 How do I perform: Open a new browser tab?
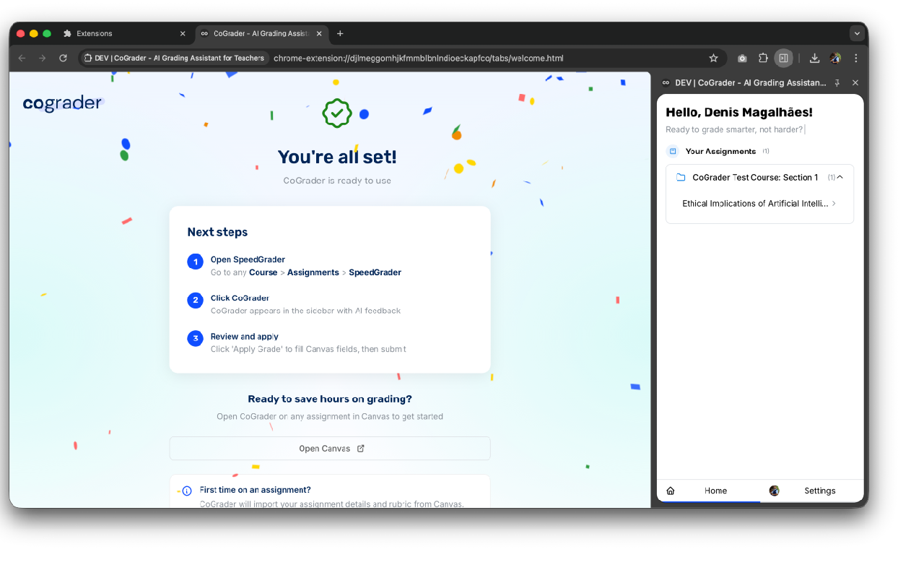click(x=340, y=33)
